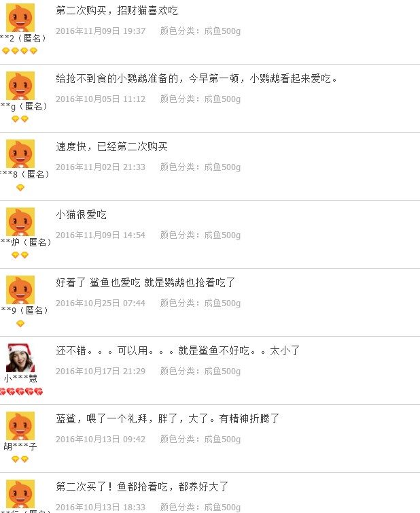This screenshot has width=420, height=513.
Task: Click the single diamond under ***8（匿名）
Action: (20, 188)
